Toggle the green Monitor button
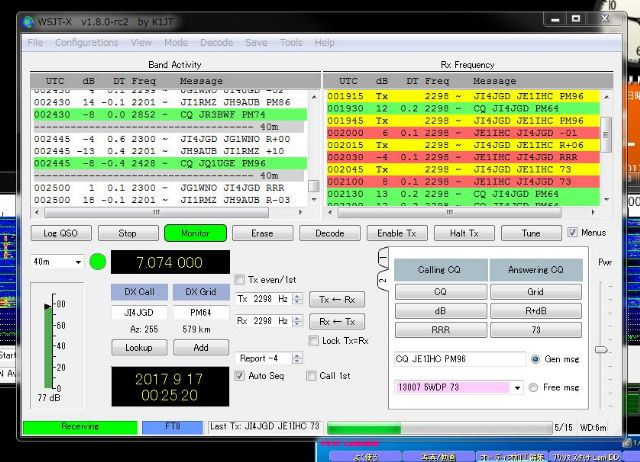The height and width of the screenshot is (462, 640). coord(195,233)
